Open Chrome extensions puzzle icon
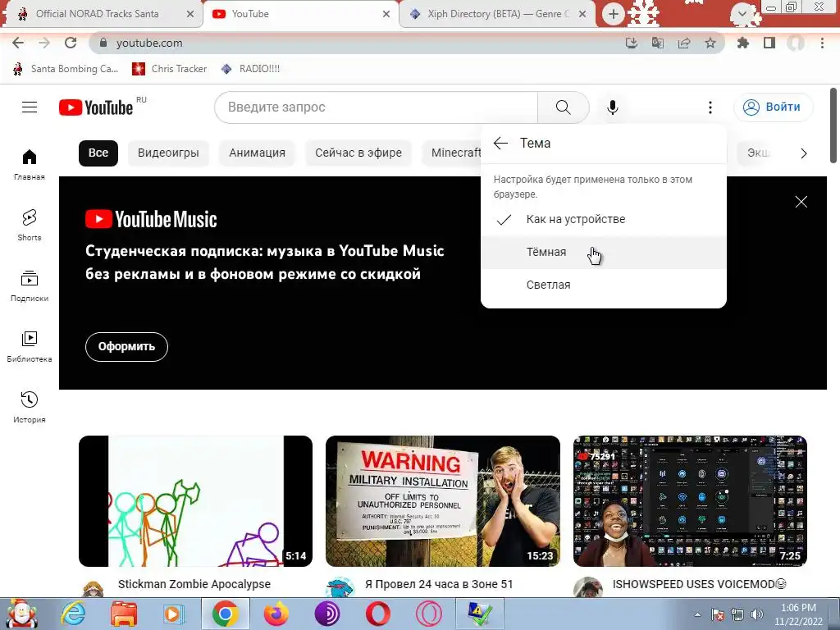 pos(742,43)
